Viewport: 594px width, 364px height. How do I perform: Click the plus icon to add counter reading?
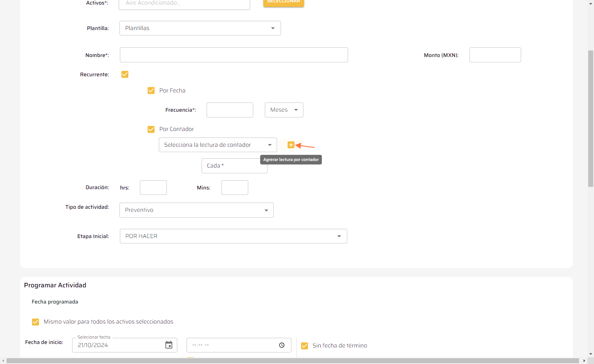291,145
